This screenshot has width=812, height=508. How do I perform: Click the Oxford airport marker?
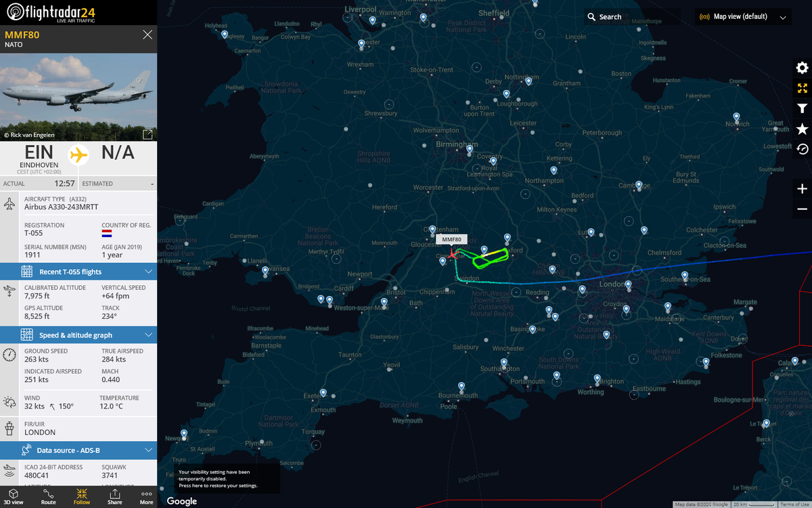click(x=507, y=237)
